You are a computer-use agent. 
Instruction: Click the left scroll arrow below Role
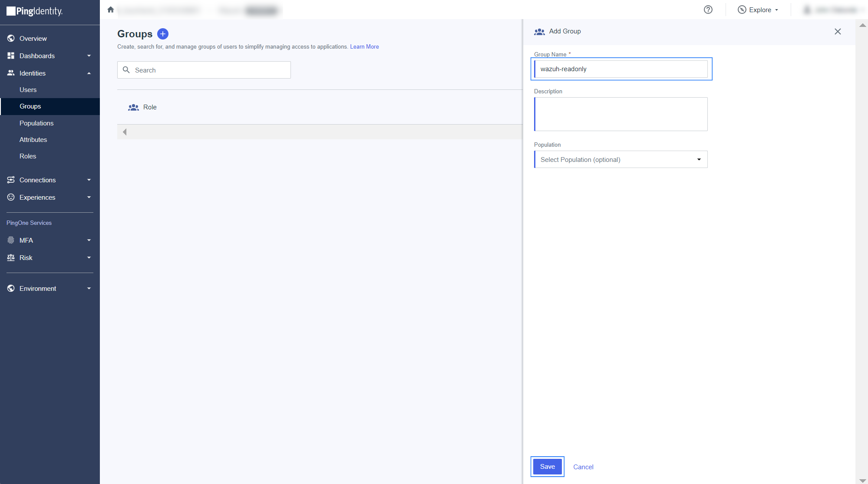[x=125, y=132]
